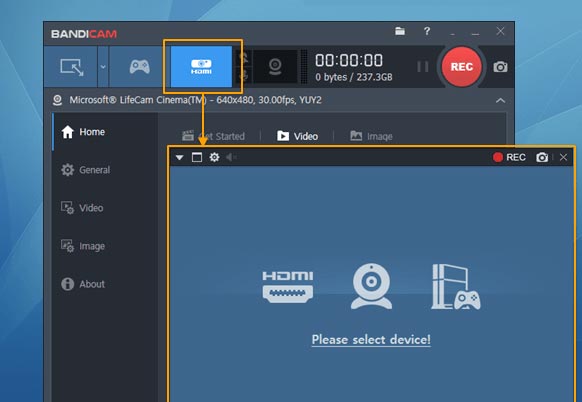Click the game console with controller icon
Viewport: 582px width, 402px height.
(x=456, y=287)
